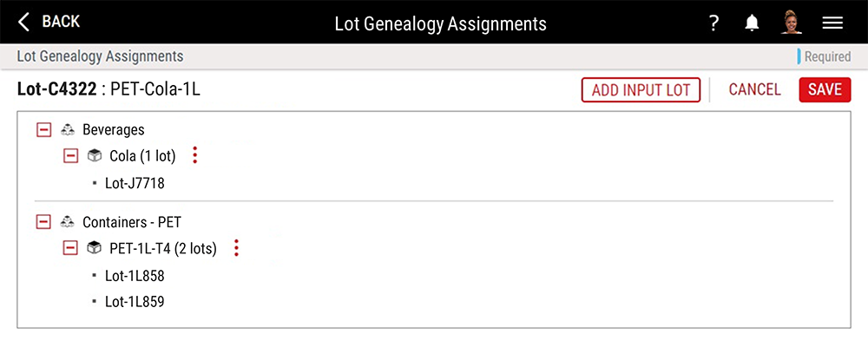Collapse the Beverages tree node
This screenshot has width=868, height=347.
[43, 129]
